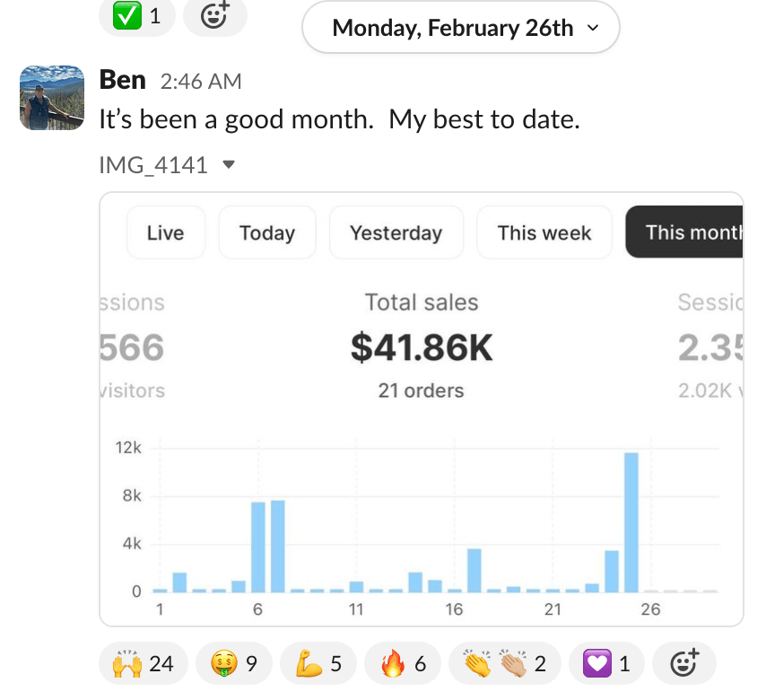The width and height of the screenshot is (766, 700).
Task: Toggle the money-mouth face reaction
Action: coord(232,664)
